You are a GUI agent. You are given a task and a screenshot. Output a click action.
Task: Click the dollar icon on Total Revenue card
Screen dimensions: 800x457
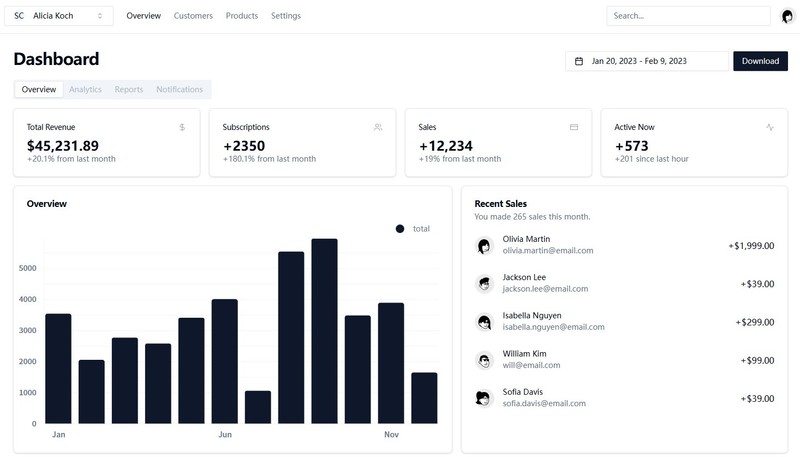[x=182, y=127]
